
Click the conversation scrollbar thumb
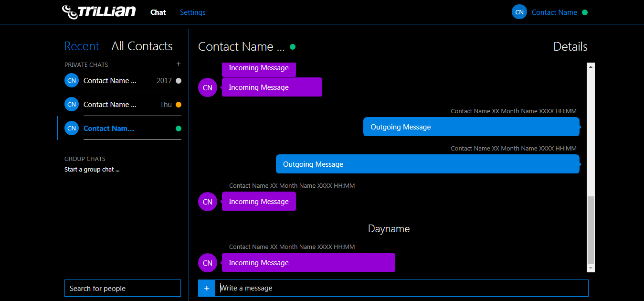pyautogui.click(x=591, y=230)
